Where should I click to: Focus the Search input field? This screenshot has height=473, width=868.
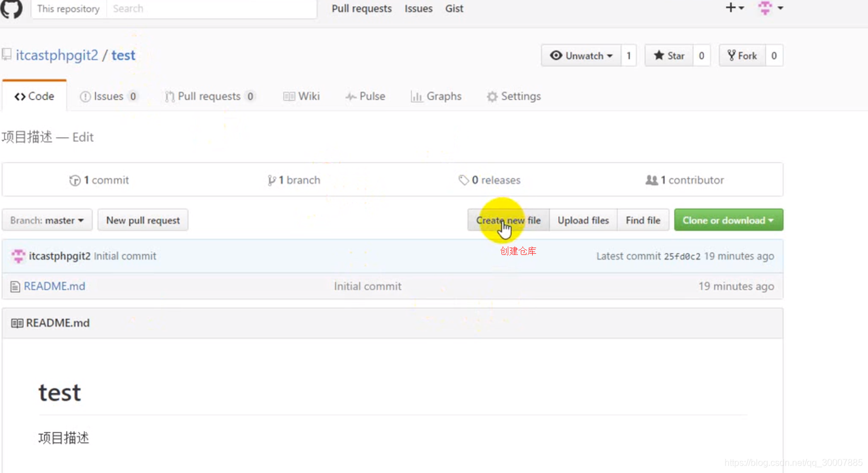211,9
